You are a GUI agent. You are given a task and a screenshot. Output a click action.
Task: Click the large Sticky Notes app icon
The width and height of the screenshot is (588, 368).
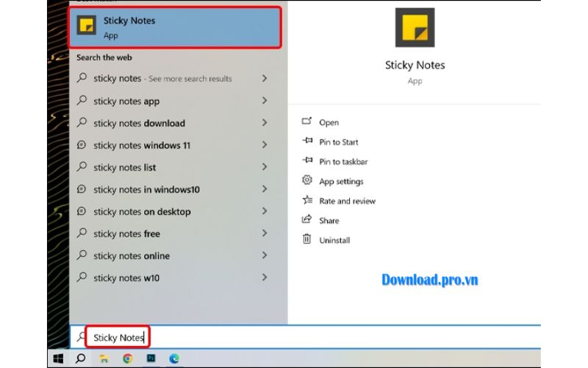[415, 27]
